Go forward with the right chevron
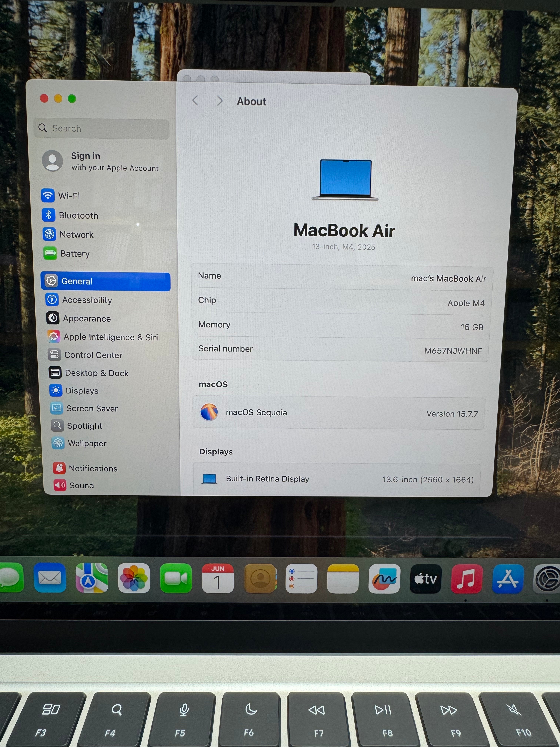This screenshot has width=560, height=747. tap(220, 101)
